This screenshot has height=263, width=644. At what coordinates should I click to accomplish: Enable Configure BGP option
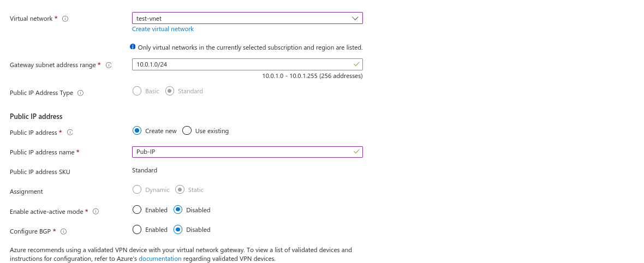click(137, 230)
